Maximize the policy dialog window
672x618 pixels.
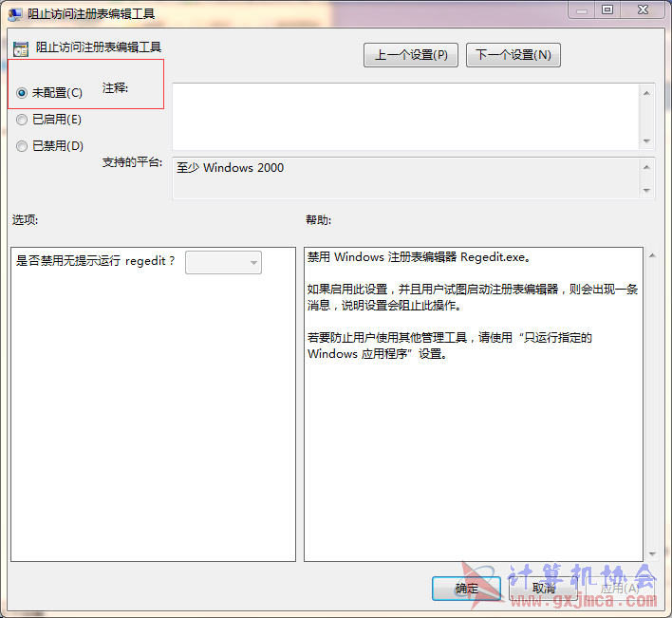(x=607, y=9)
